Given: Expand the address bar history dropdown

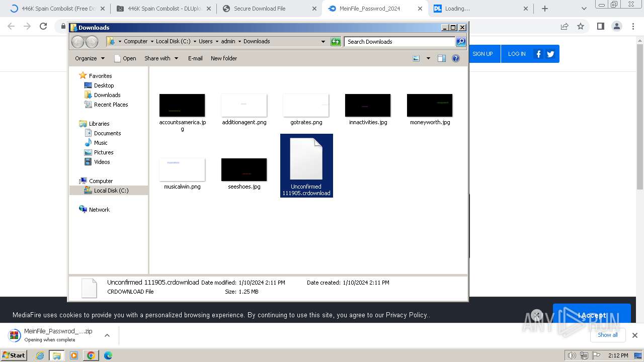Looking at the screenshot, I should point(323,42).
